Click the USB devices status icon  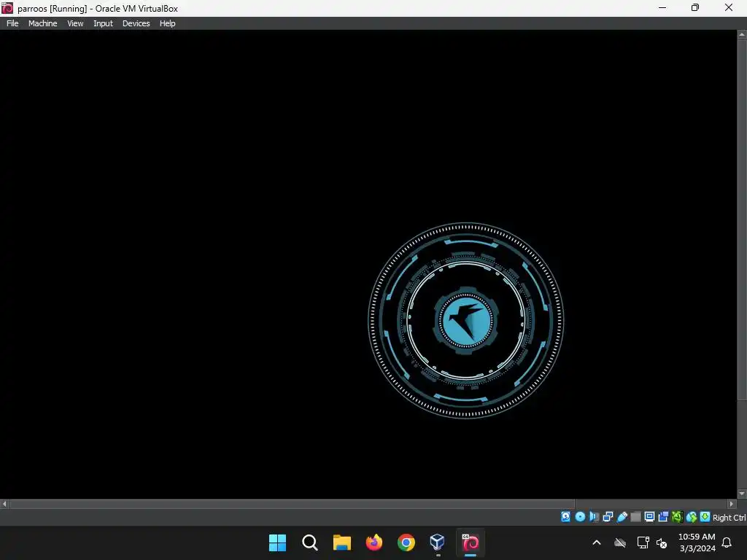[622, 517]
